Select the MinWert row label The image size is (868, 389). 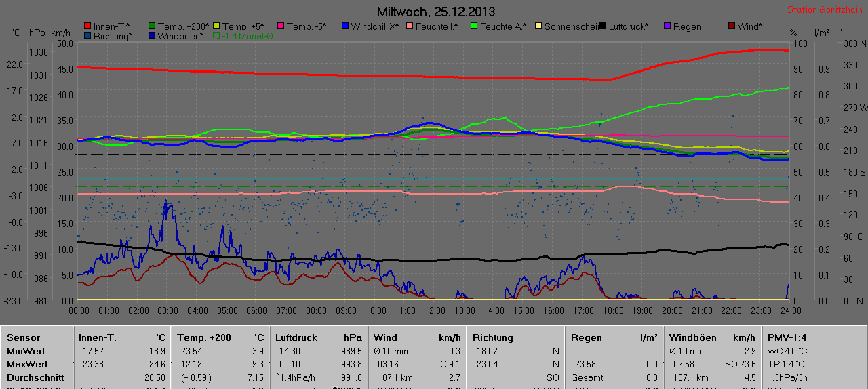tap(26, 351)
